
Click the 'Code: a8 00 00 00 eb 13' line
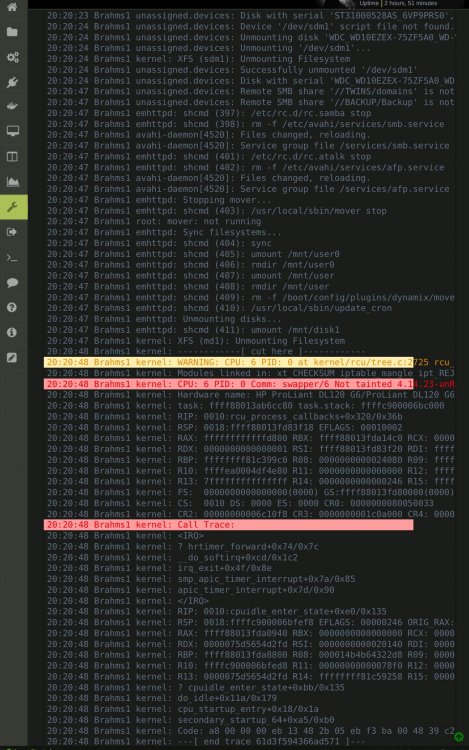coord(251,730)
